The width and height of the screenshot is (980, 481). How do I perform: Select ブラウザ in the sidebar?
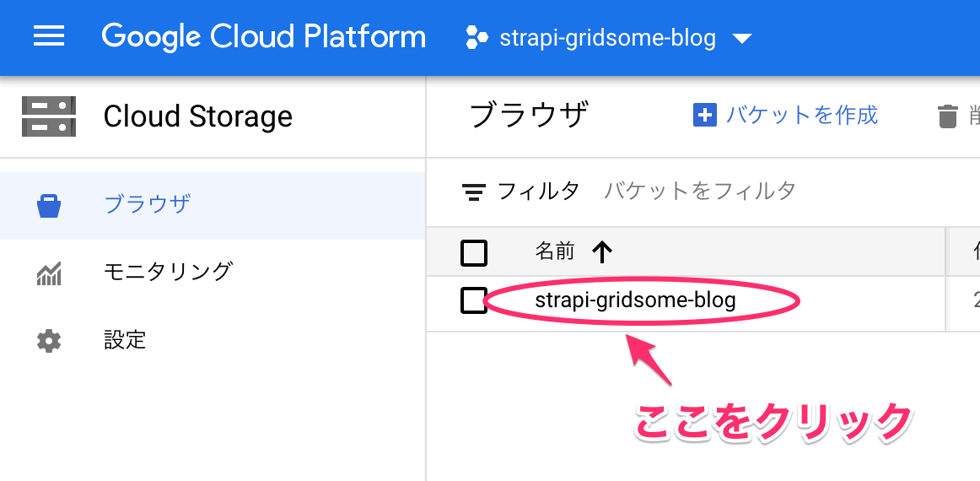[x=213, y=205]
